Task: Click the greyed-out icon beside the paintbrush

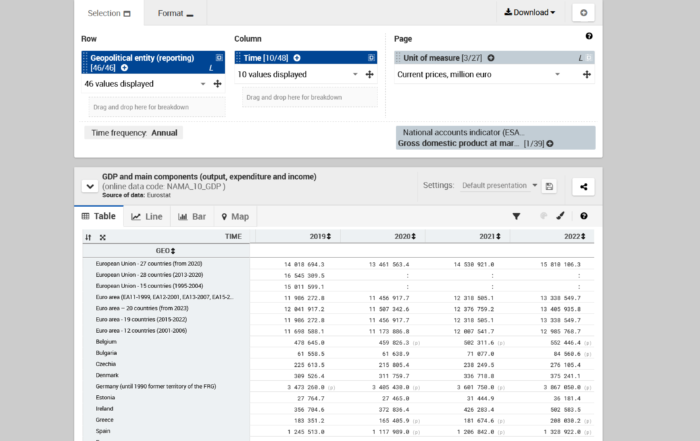Action: [543, 216]
